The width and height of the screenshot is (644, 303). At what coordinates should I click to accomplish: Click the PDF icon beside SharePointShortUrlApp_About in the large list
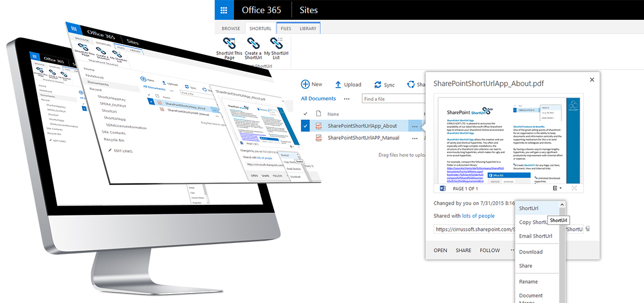coord(318,126)
